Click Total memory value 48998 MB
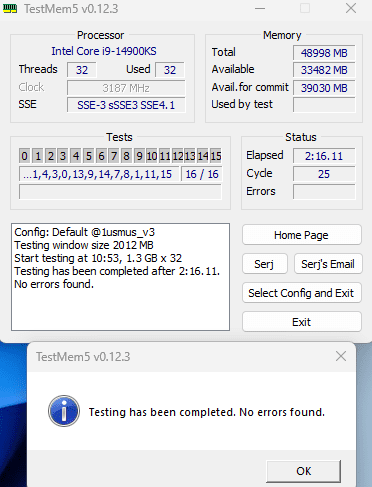The width and height of the screenshot is (372, 487). [x=324, y=53]
